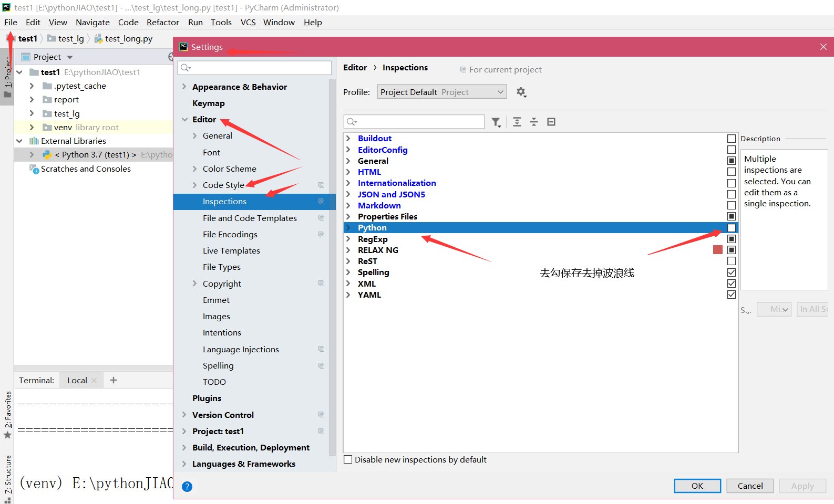834x504 pixels.
Task: Expand the report folder in project tree
Action: point(32,100)
